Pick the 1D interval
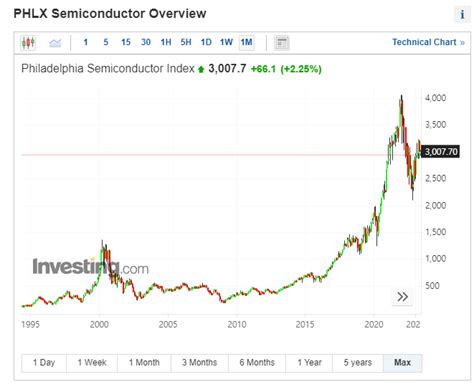 pos(206,42)
